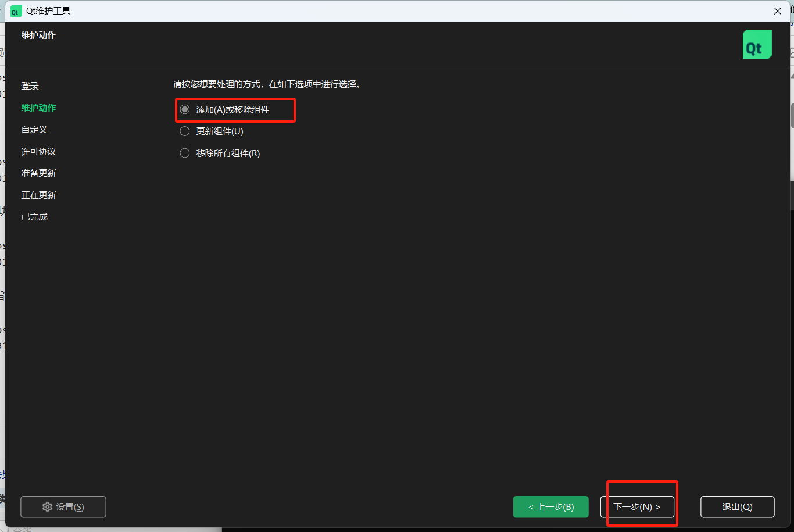Open 设置(S) button with gear icon

tap(63, 507)
